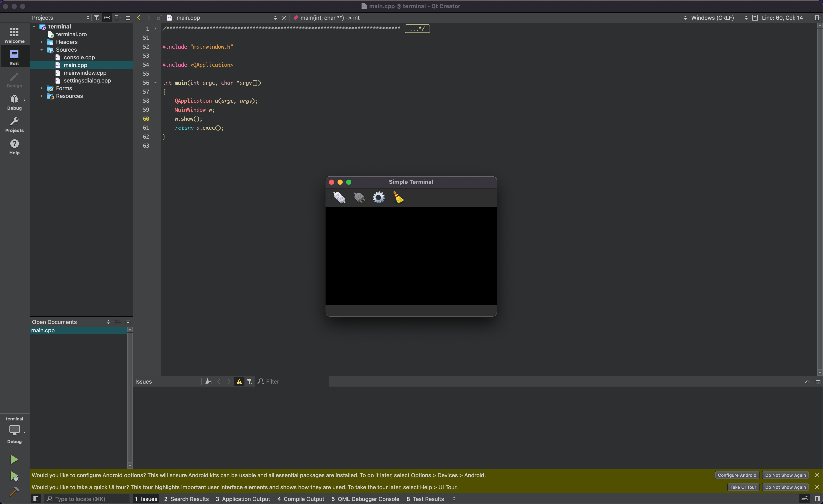
Task: Open the Application Output tab
Action: pos(243,499)
